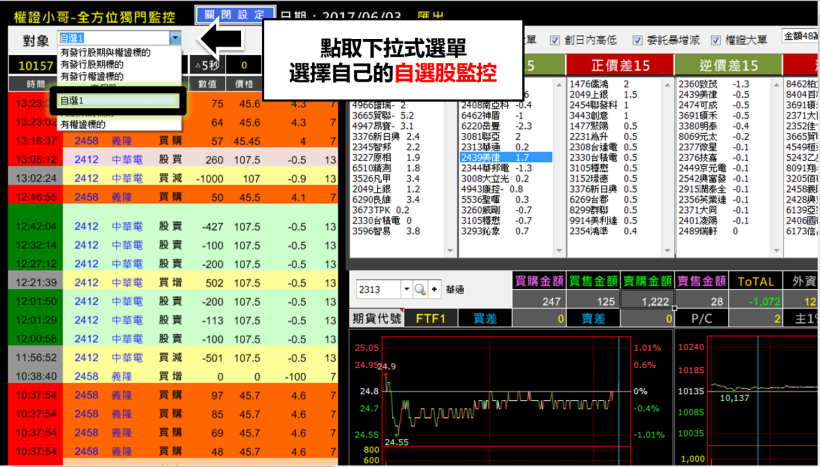Select 2344華邦電 -1.3 list row

click(506, 168)
